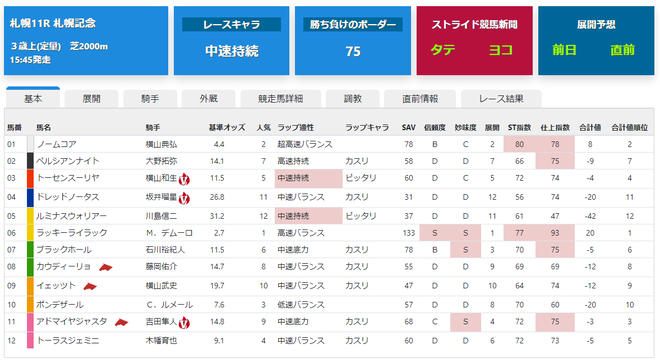Click the pink frame color bar of トーラスジェミニ
This screenshot has width=660, height=363.
30,340
